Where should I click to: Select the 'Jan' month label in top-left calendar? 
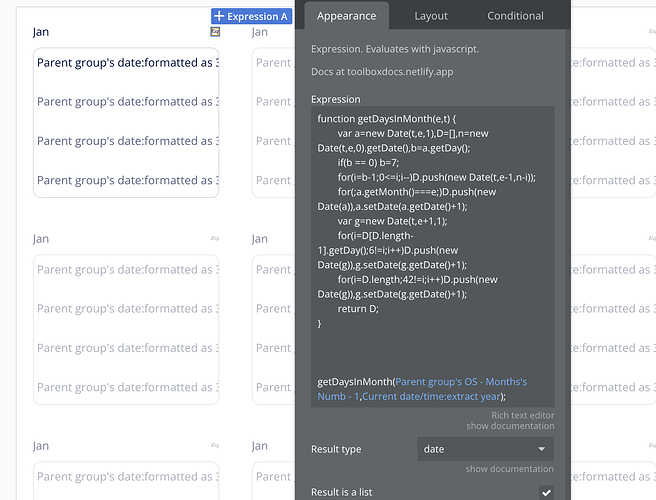41,32
